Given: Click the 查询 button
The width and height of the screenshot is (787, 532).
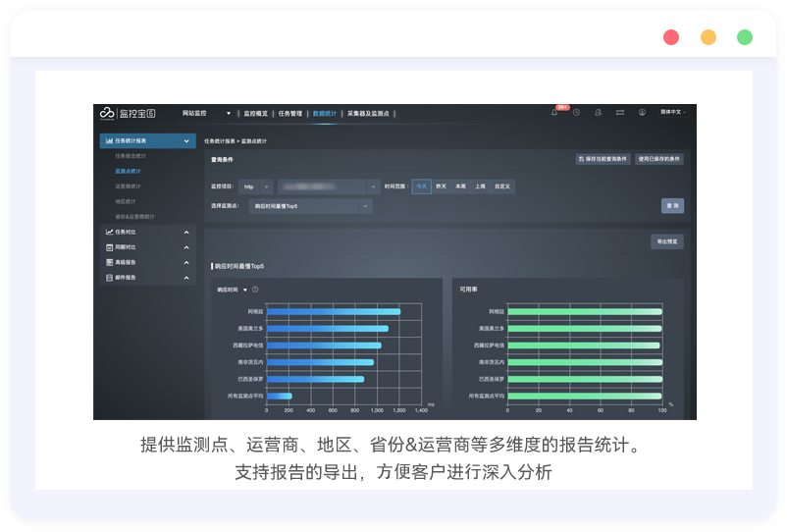Looking at the screenshot, I should pos(672,206).
